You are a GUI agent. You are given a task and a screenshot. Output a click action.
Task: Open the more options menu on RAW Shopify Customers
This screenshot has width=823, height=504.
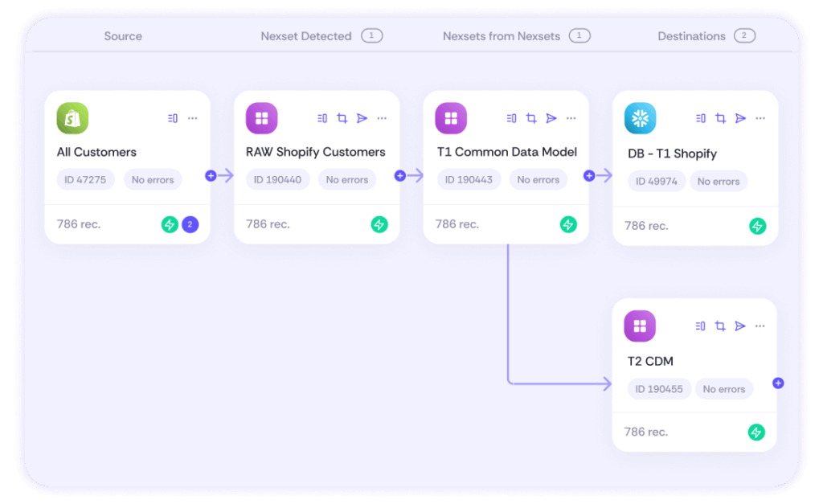pos(382,118)
